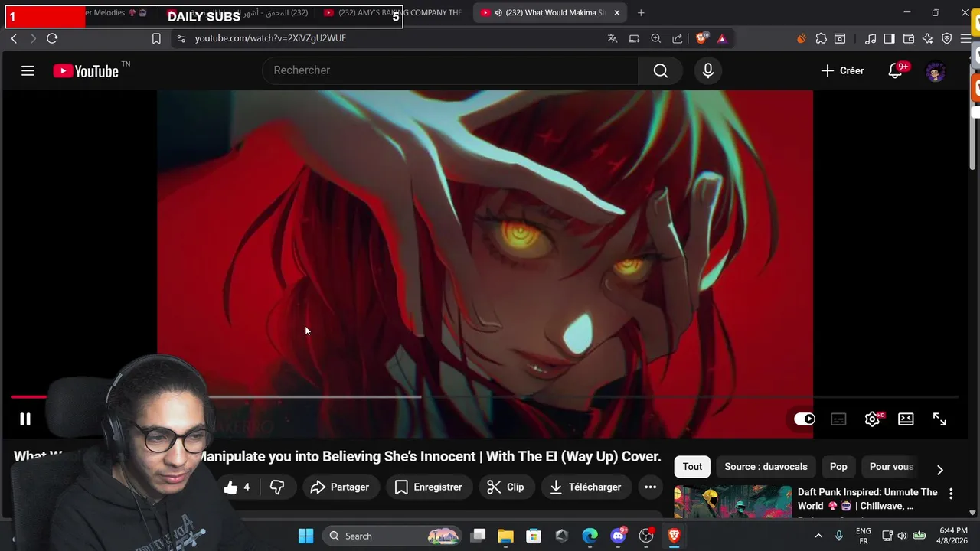Open File Explorer from taskbar
Image resolution: width=980 pixels, height=551 pixels.
(x=505, y=536)
